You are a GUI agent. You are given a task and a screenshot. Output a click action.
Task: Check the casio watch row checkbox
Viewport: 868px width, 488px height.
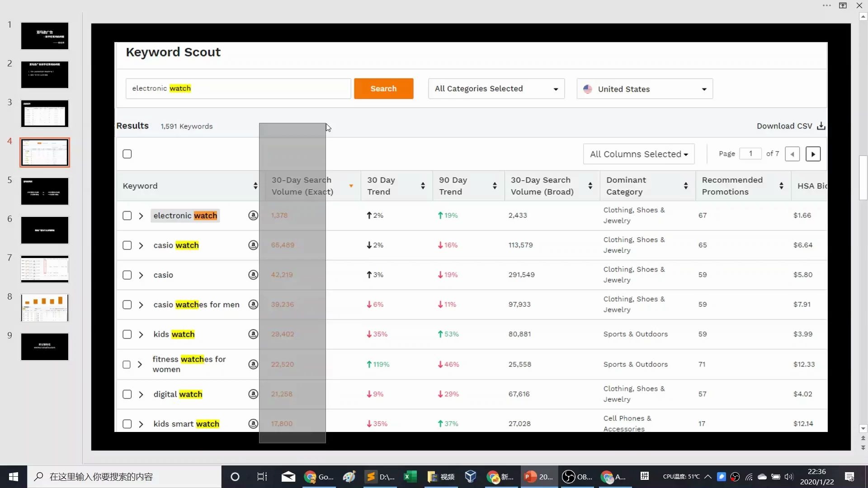pyautogui.click(x=127, y=245)
